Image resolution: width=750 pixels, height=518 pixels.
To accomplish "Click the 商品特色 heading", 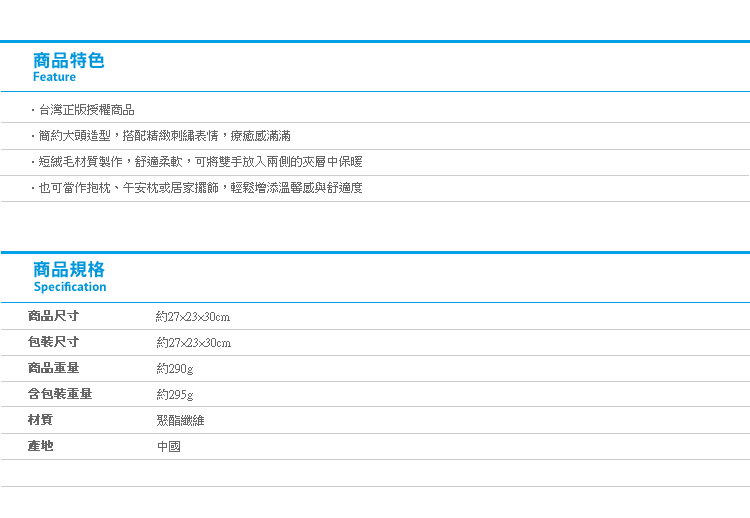I will click(x=68, y=60).
